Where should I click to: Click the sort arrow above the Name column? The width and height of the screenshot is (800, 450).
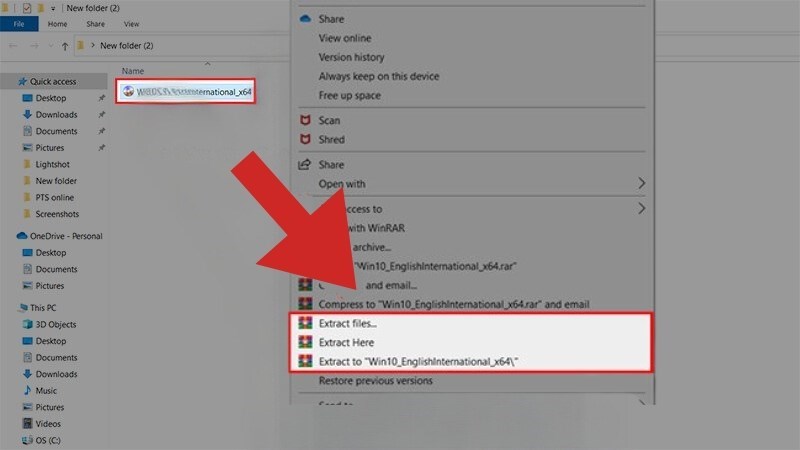coord(207,64)
